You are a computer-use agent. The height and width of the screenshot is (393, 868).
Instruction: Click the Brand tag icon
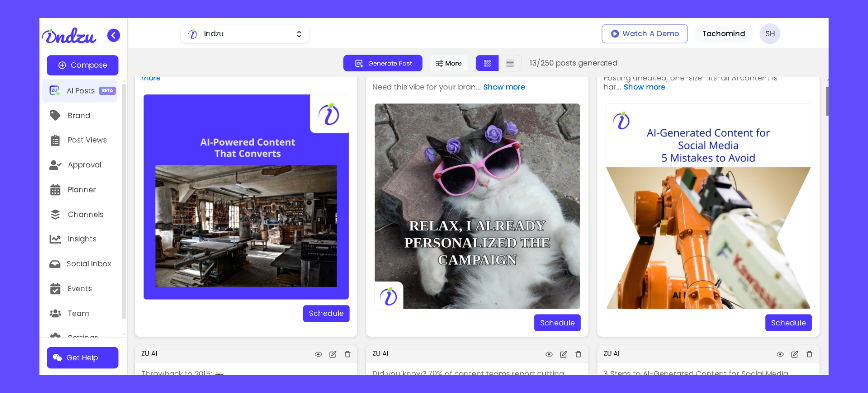55,116
